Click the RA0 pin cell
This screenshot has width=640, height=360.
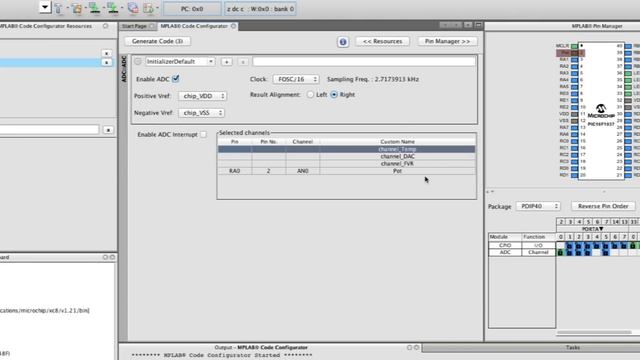tap(235, 171)
